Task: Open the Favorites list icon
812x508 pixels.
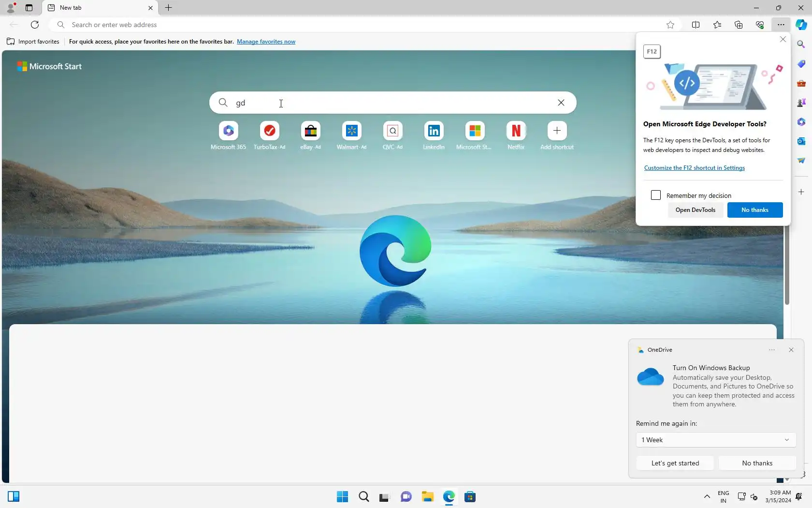Action: pos(717,25)
